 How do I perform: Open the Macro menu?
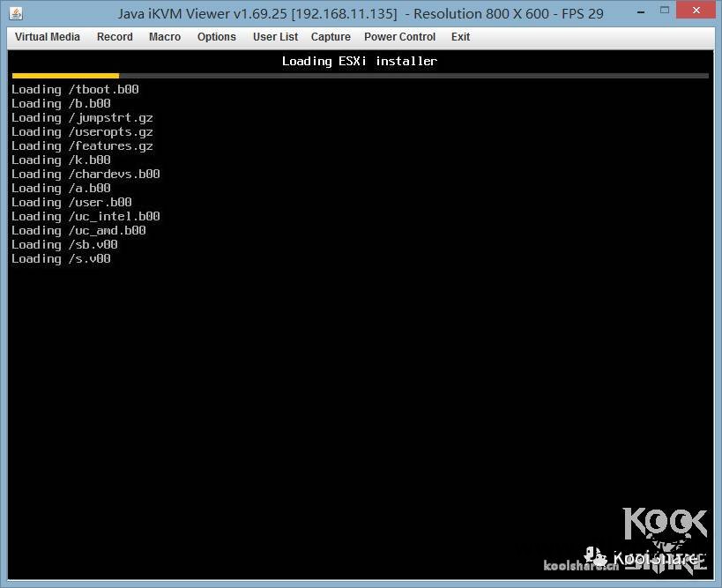tap(165, 37)
